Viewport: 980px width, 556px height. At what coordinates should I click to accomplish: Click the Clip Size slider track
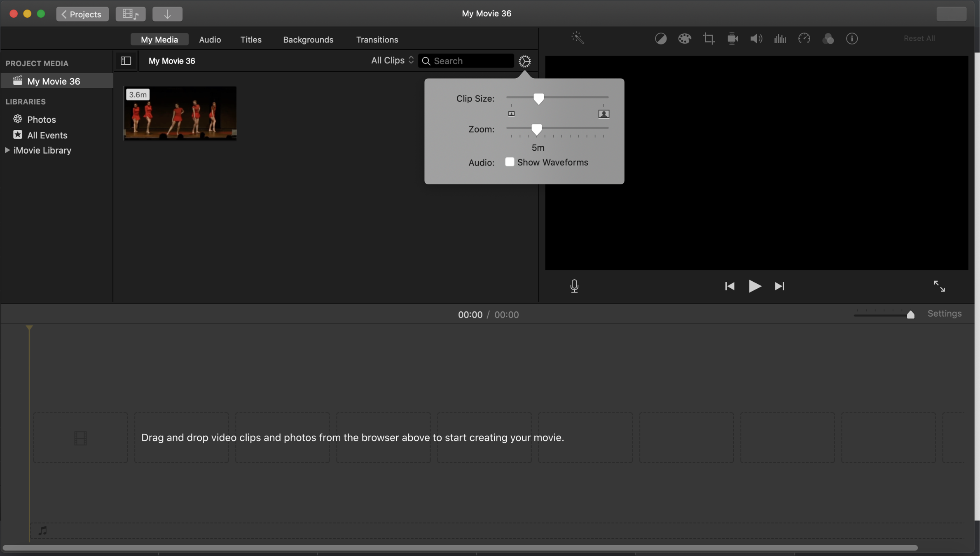click(577, 98)
